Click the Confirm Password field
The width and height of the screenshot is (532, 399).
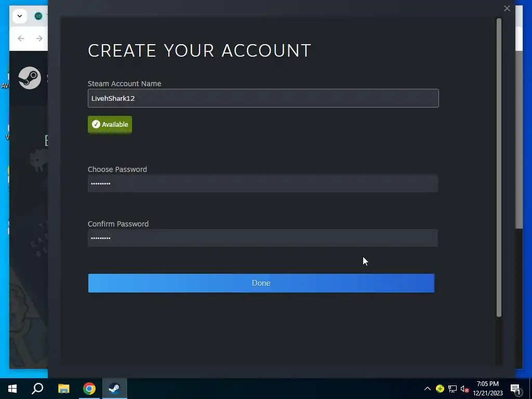262,238
